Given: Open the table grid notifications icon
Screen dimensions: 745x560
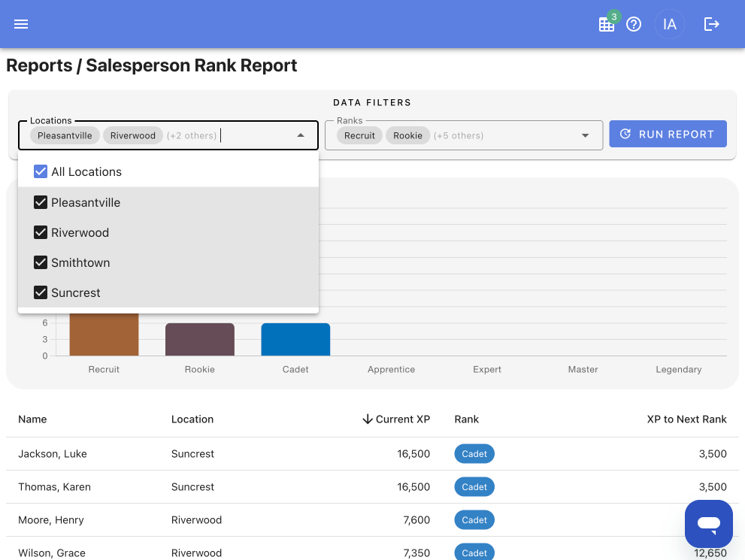Looking at the screenshot, I should pos(606,25).
